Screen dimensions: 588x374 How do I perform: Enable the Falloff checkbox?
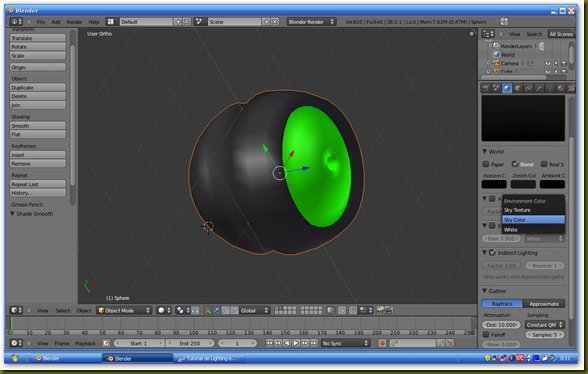coord(486,335)
